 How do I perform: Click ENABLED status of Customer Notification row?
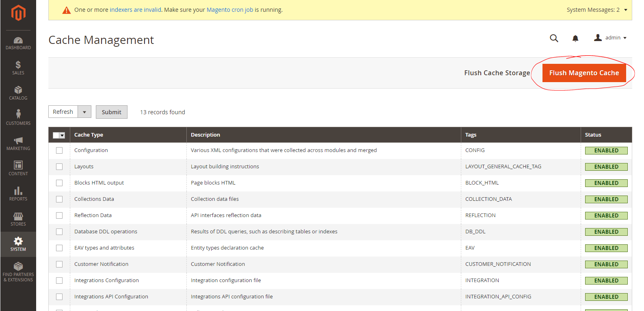pos(606,264)
